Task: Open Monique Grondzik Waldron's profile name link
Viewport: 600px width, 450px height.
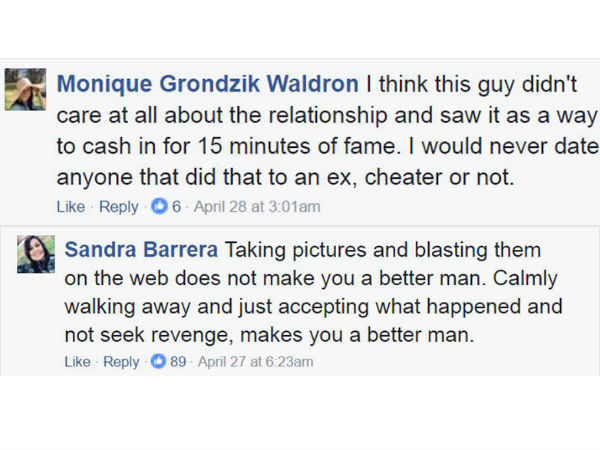Action: click(x=207, y=84)
